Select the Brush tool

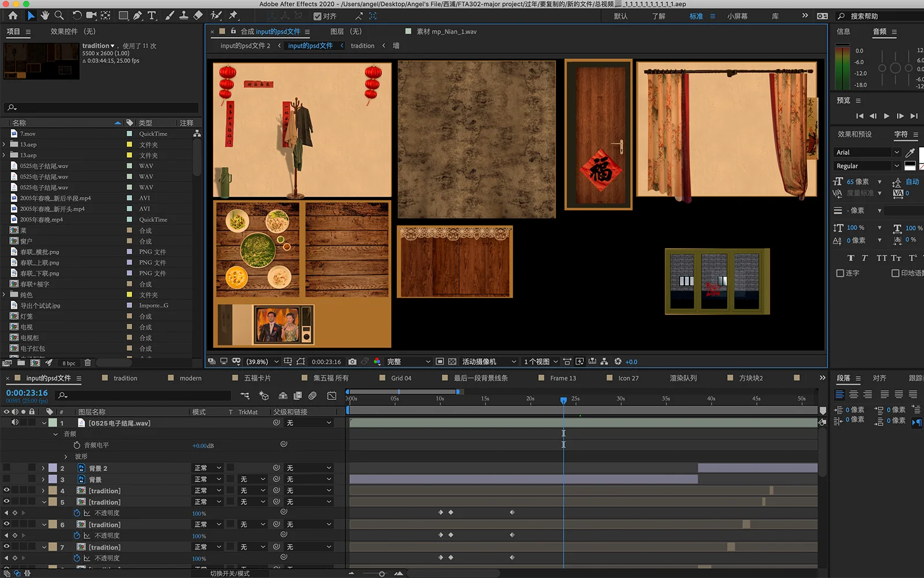coord(170,16)
